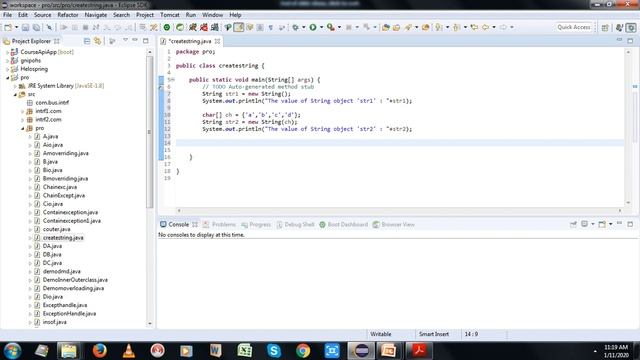Click inside the Quick Access search field
This screenshot has height=360, width=640.
[573, 27]
